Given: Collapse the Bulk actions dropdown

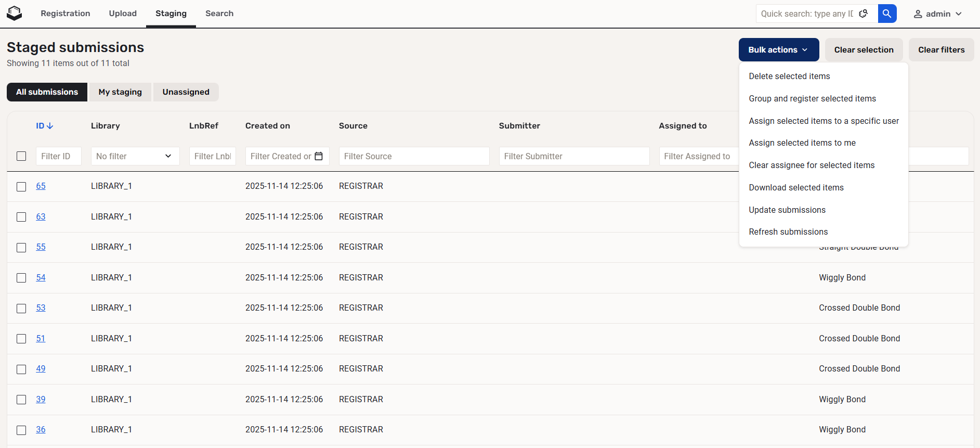Looking at the screenshot, I should click(778, 50).
